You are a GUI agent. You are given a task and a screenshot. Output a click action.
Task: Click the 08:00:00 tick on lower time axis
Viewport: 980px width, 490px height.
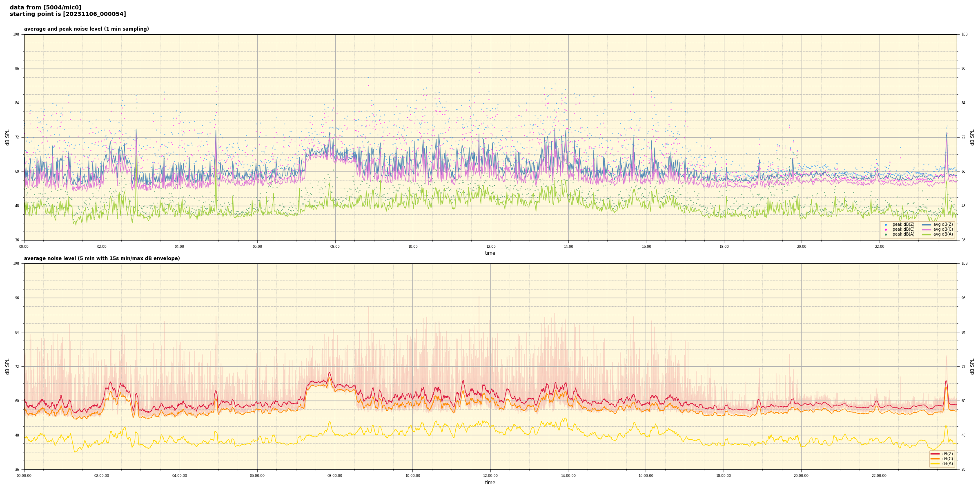[x=335, y=476]
